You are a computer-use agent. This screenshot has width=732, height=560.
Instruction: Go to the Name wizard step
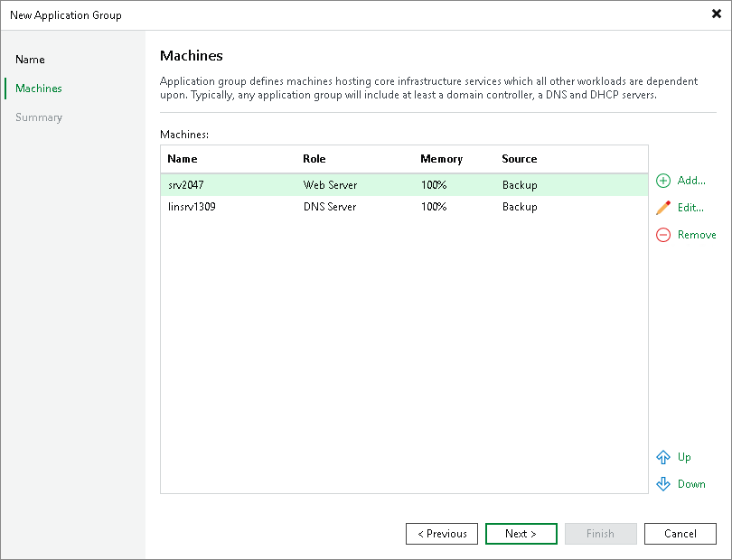click(30, 60)
